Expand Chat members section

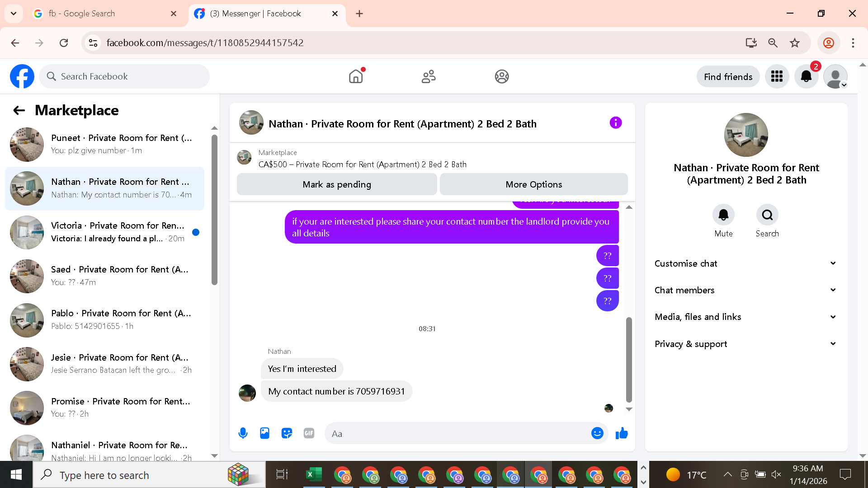click(x=745, y=290)
